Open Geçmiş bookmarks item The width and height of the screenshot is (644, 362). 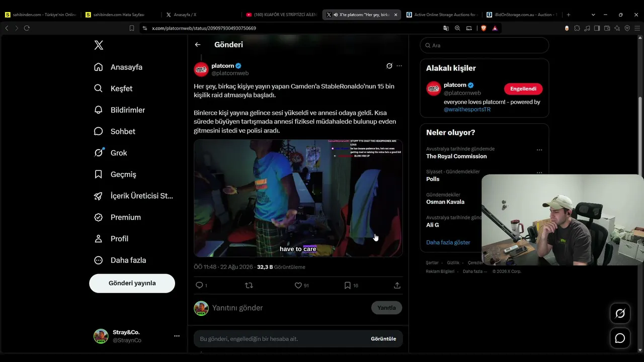click(x=115, y=174)
